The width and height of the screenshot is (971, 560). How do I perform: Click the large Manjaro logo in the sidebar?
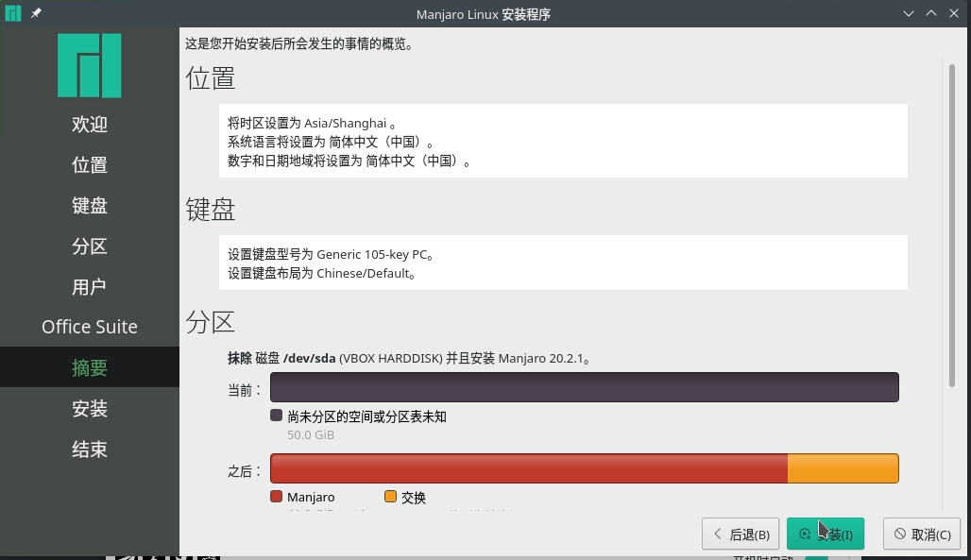[x=90, y=66]
